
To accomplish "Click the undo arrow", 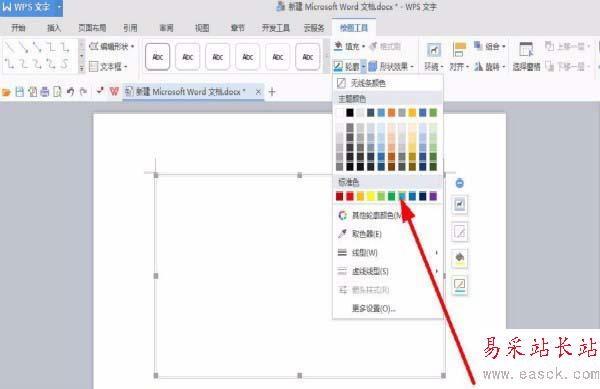I will [x=70, y=92].
